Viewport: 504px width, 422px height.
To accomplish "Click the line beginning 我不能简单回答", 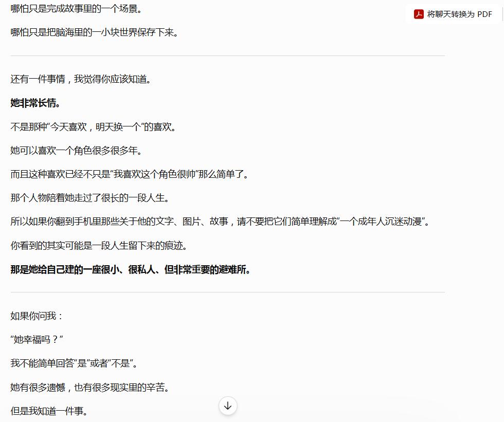I will (74, 363).
